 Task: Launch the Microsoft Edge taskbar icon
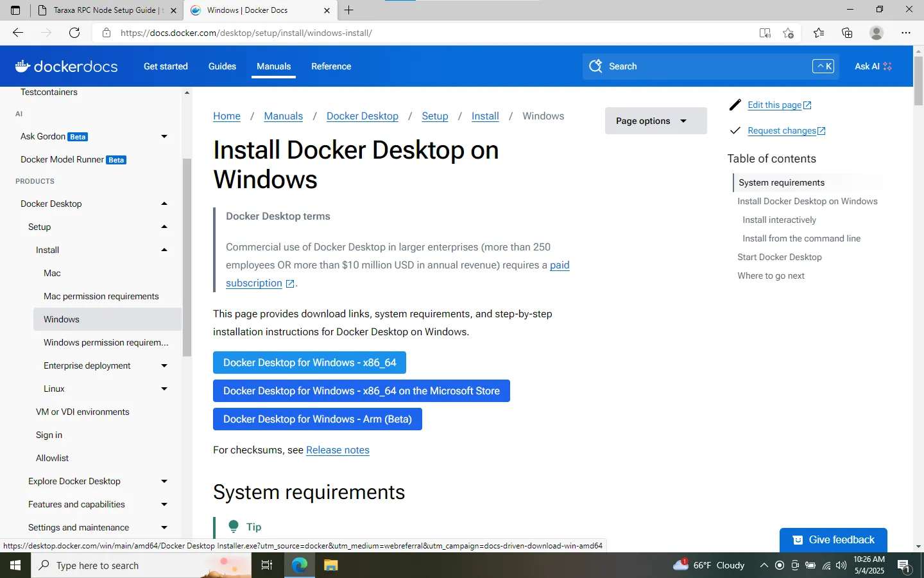[x=299, y=566]
